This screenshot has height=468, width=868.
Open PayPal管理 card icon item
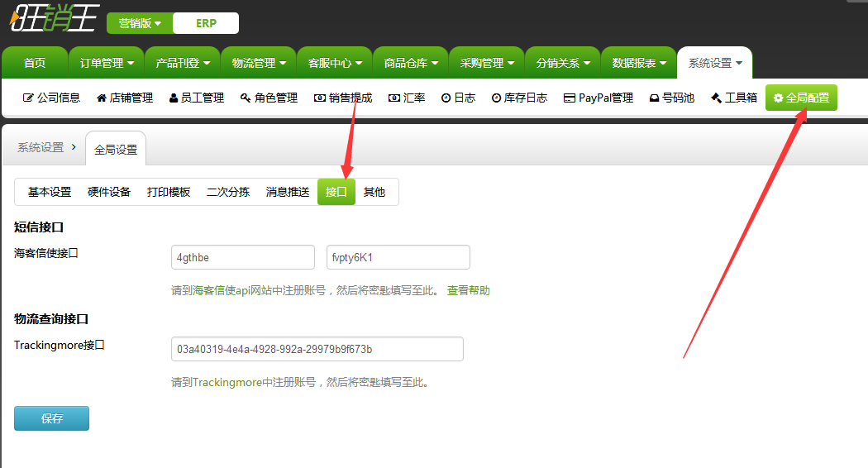[599, 98]
